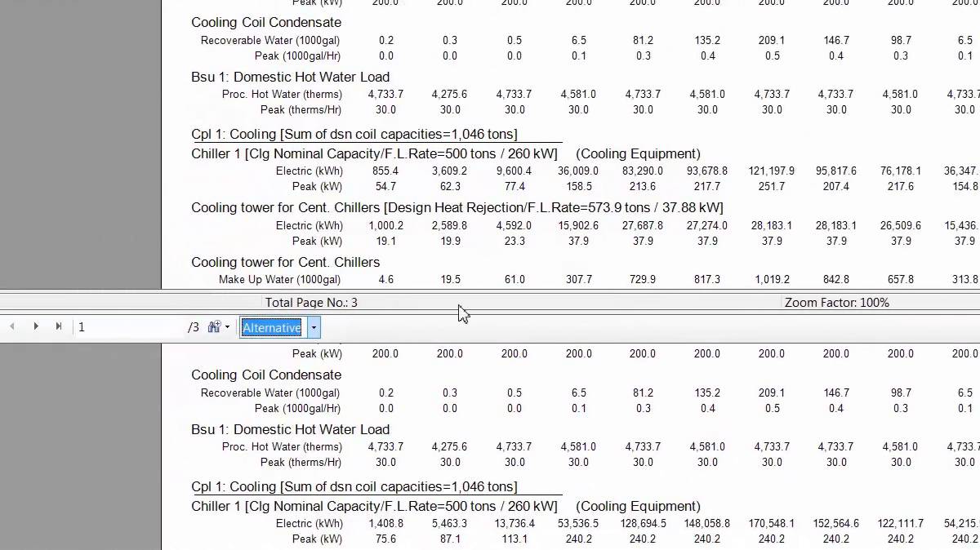This screenshot has height=550, width=980.
Task: Click the binoculars search icon
Action: [x=214, y=327]
